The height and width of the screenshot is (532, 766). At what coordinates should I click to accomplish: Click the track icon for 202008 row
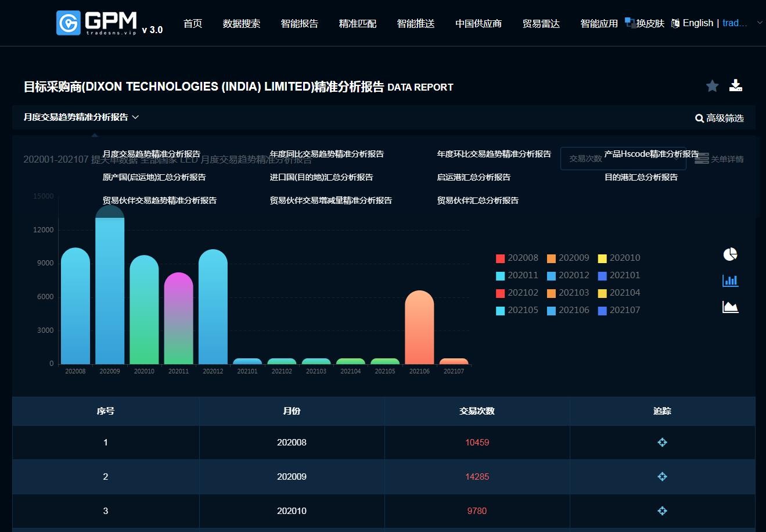662,443
